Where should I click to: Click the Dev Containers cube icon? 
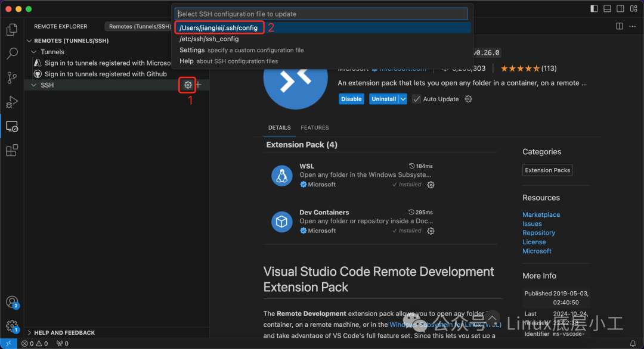tap(281, 222)
